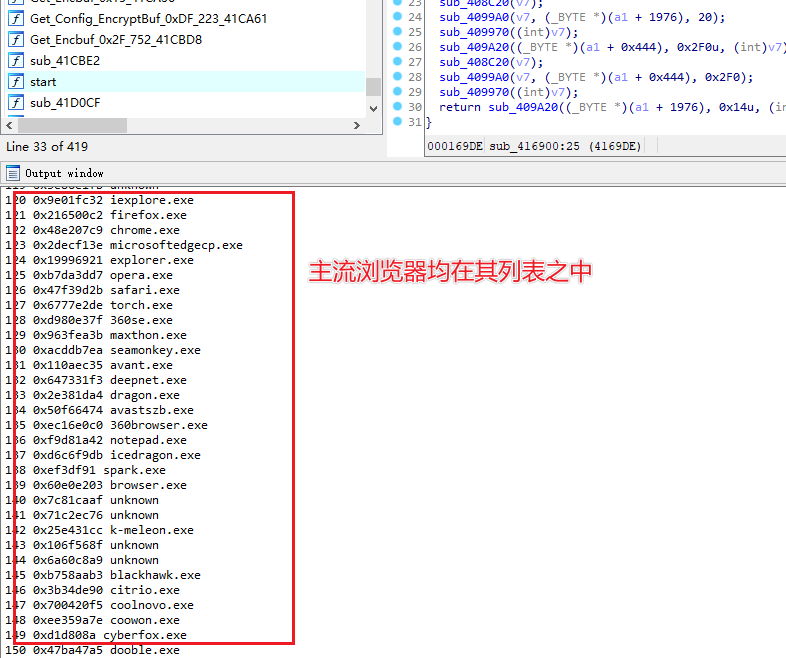
Task: Click output line k-meleon.exe
Action: [99, 530]
